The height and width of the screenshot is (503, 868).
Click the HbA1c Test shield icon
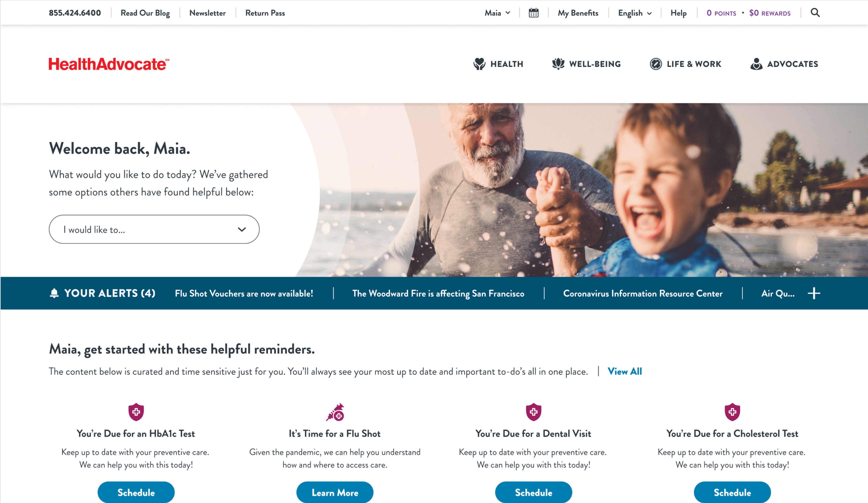[x=136, y=412]
